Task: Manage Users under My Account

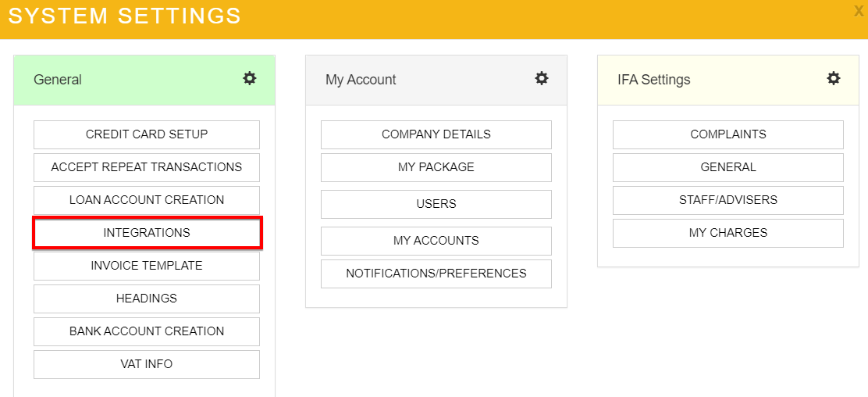Action: (x=436, y=204)
